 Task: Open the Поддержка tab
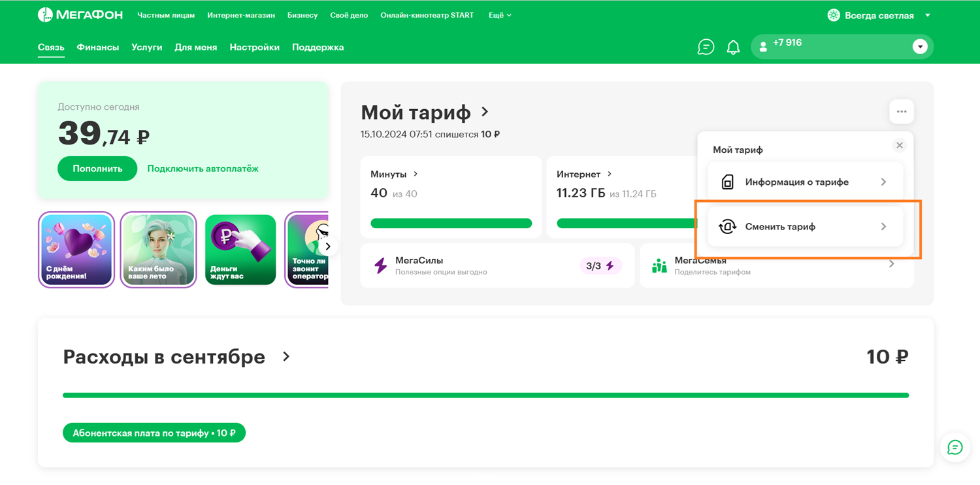click(x=318, y=47)
